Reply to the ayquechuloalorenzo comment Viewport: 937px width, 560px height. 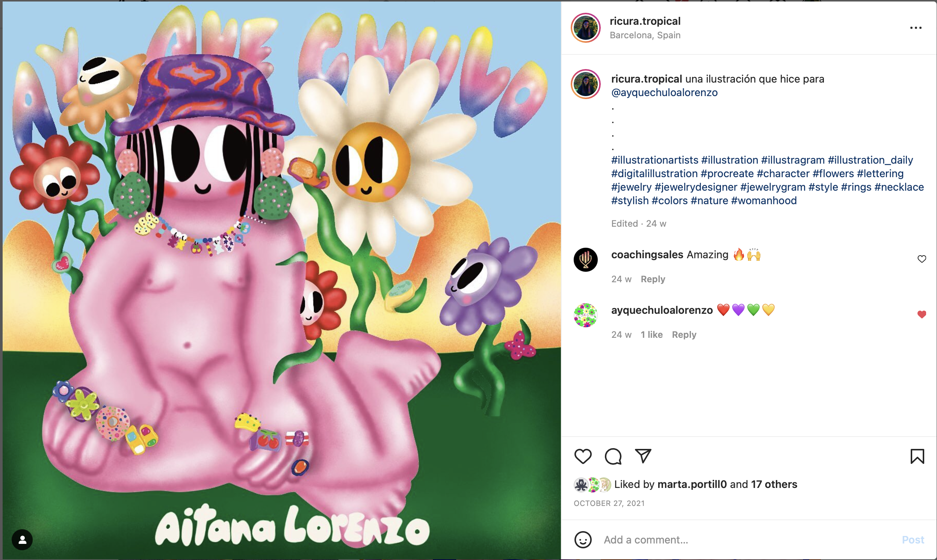[683, 335]
